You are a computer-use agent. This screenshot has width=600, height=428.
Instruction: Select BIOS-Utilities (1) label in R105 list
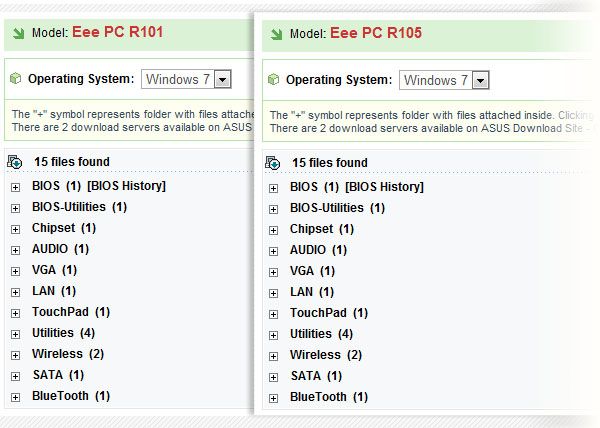[338, 208]
